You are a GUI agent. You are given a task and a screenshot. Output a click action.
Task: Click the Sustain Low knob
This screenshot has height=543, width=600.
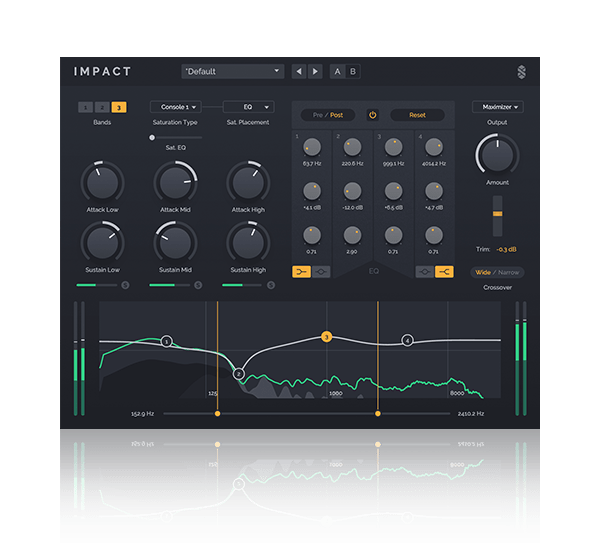pyautogui.click(x=102, y=243)
